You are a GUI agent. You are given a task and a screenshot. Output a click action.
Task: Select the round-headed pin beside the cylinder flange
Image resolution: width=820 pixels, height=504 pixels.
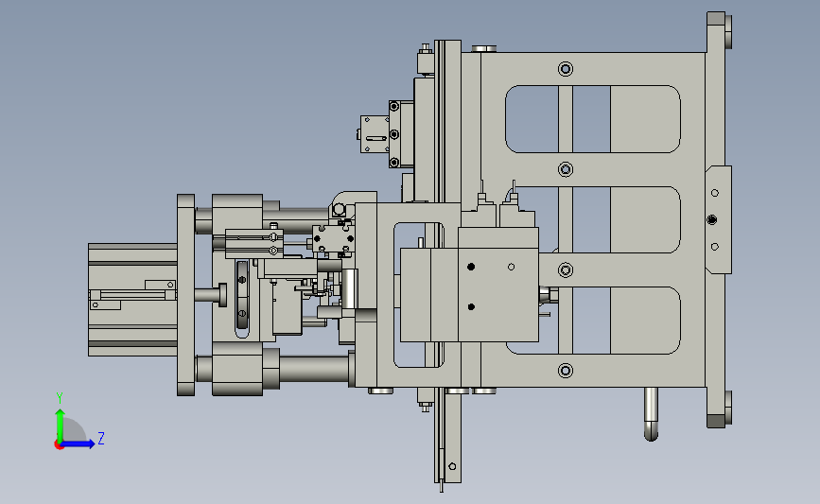(x=211, y=295)
